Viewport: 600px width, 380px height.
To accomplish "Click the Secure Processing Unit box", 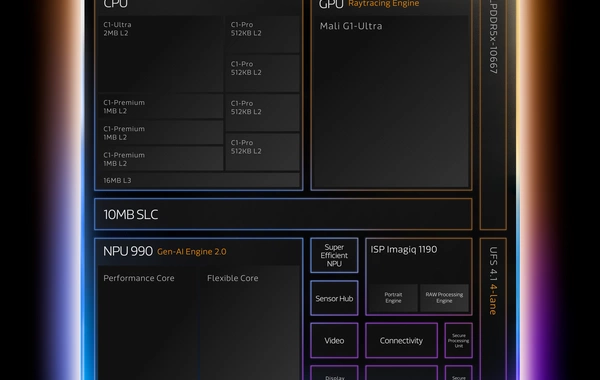I will tap(458, 341).
